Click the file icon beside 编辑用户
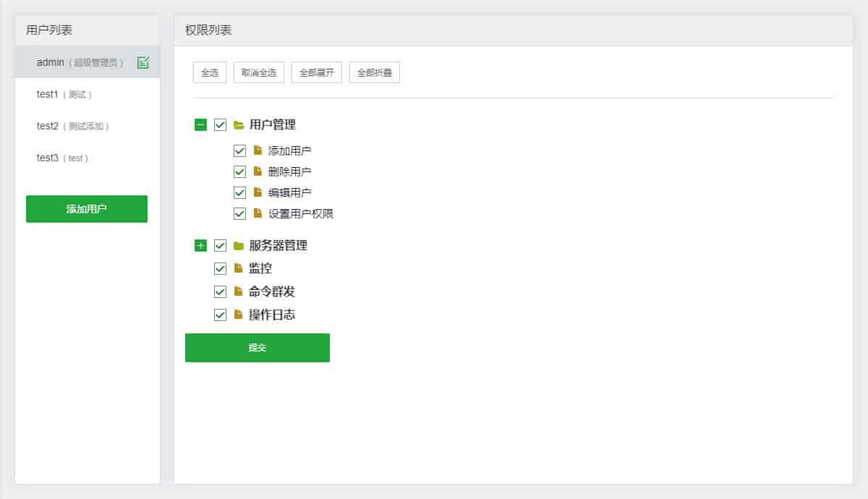 [x=258, y=192]
